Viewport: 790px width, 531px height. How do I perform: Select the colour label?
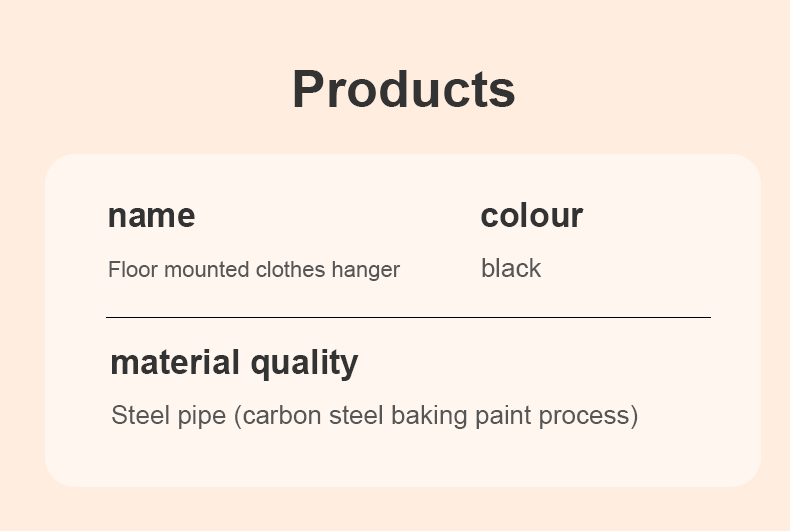532,216
